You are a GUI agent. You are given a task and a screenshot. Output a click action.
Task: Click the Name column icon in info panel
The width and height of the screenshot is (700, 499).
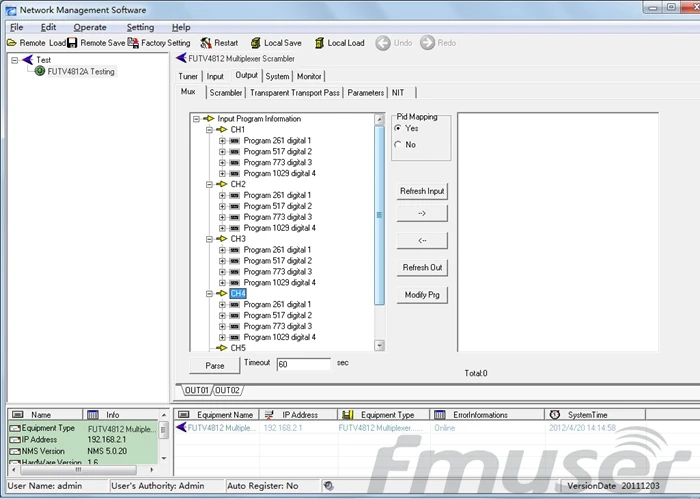click(18, 415)
